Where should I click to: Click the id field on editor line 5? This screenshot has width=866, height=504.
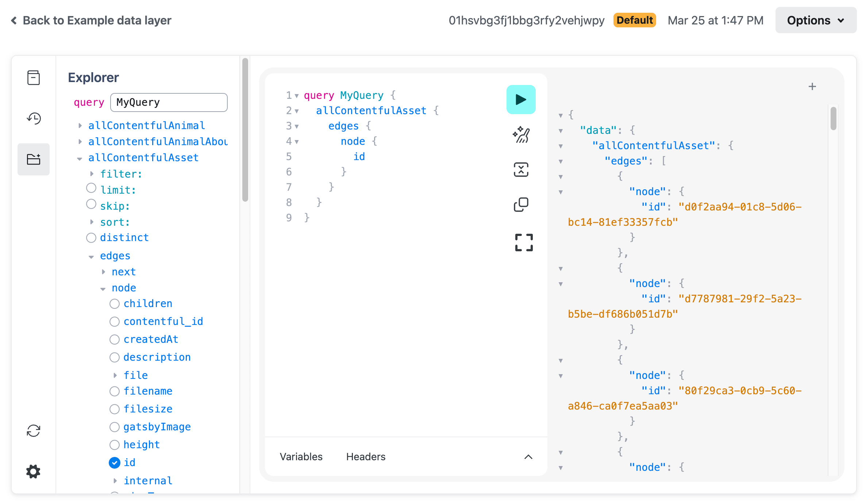point(359,156)
